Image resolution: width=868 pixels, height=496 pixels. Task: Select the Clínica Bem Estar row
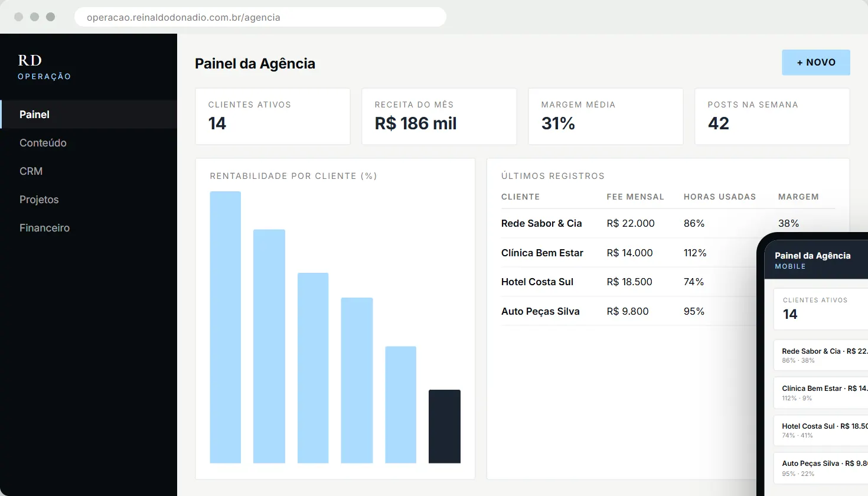point(628,253)
